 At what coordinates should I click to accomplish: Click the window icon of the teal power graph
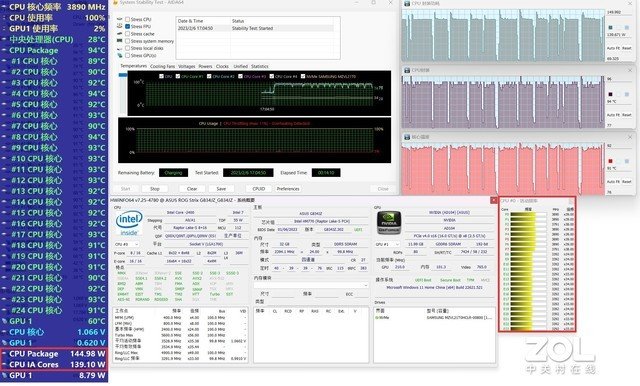pyautogui.click(x=407, y=3)
